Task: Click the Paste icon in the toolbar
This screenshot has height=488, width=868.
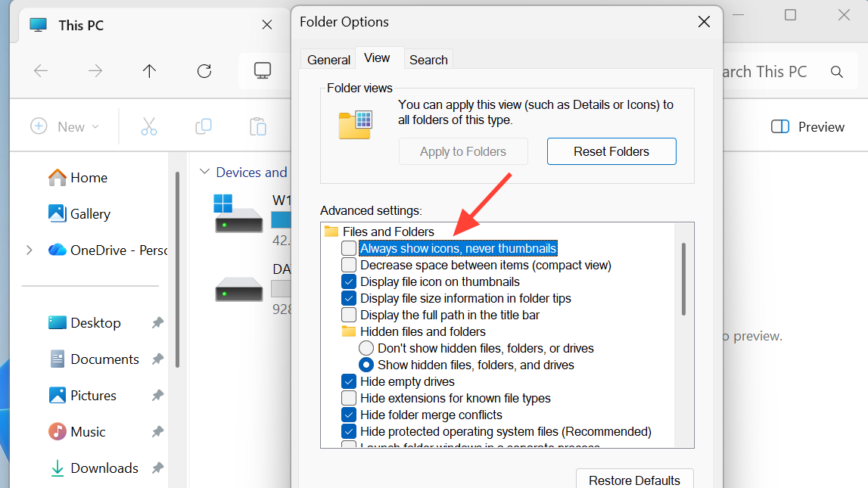Action: (x=257, y=126)
